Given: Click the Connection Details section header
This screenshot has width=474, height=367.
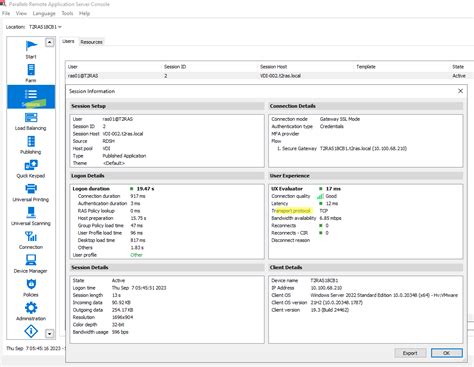Looking at the screenshot, I should click(366, 106).
